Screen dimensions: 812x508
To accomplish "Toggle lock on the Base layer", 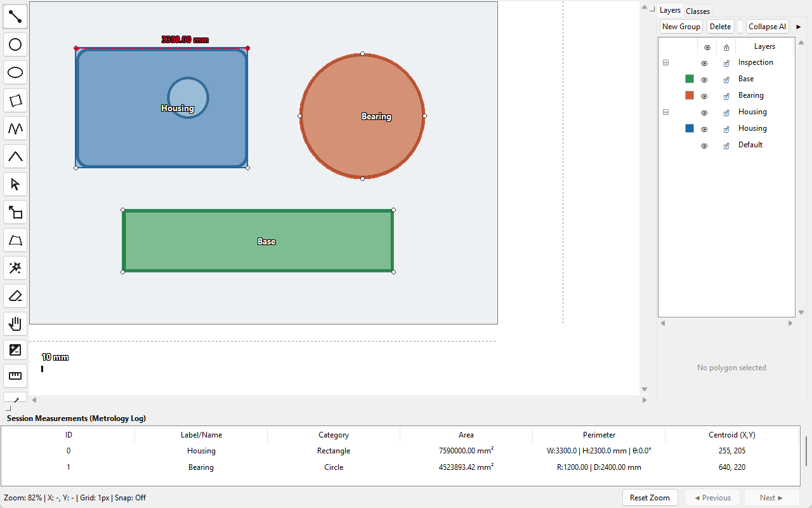I will click(x=726, y=79).
